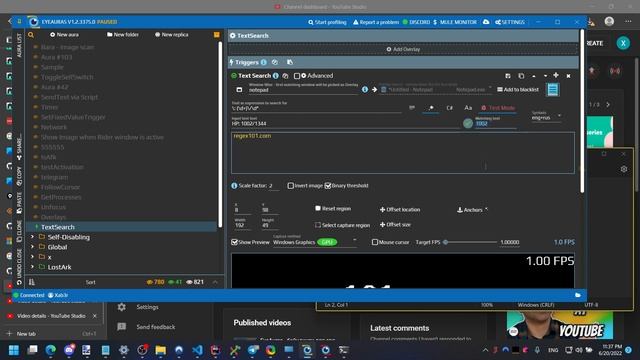Click the paste icon next to Triggers
This screenshot has width=640, height=360.
pos(290,62)
